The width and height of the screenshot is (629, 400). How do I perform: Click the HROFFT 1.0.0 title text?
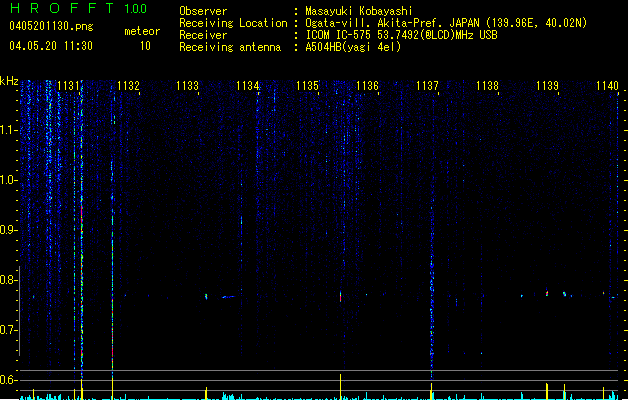pyautogui.click(x=79, y=8)
